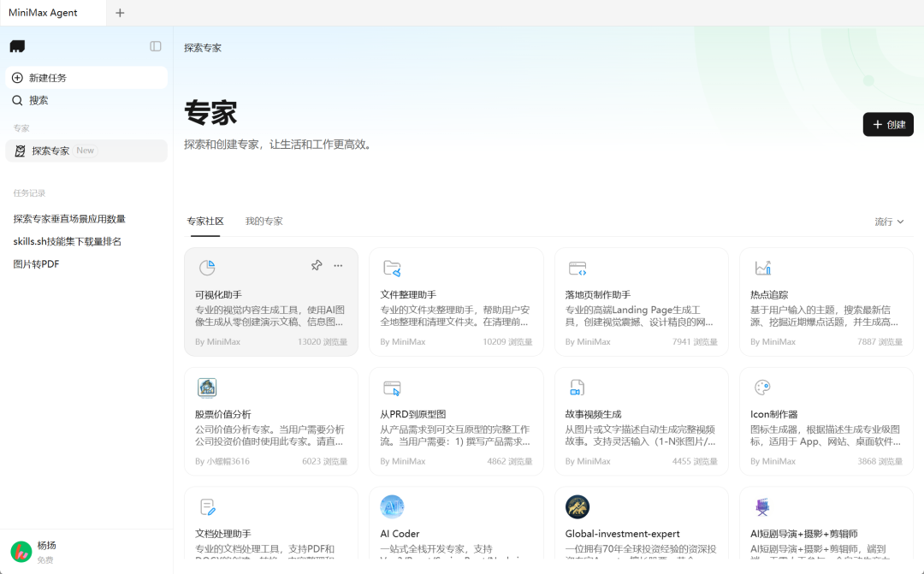The width and height of the screenshot is (924, 574).
Task: Toggle the pin on 可视化助手 card
Action: coord(317,265)
